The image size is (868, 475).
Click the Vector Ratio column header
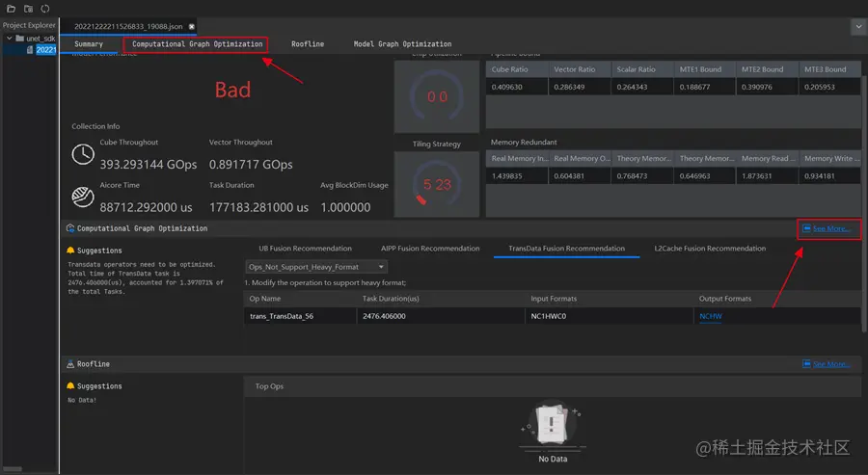coord(580,69)
